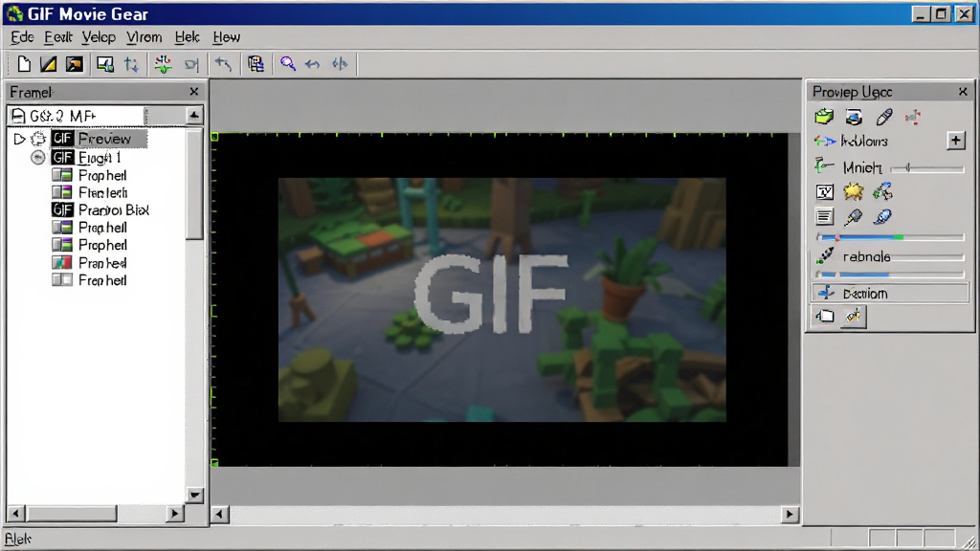The width and height of the screenshot is (980, 551).
Task: Click the white page icon at panel bottom
Action: [x=825, y=316]
